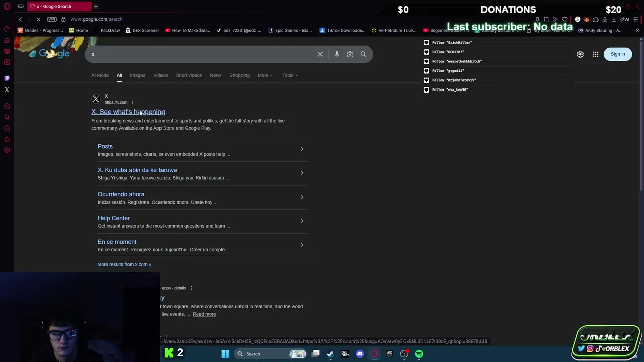Search by image with camera lens icon
This screenshot has height=362, width=644.
(x=350, y=54)
